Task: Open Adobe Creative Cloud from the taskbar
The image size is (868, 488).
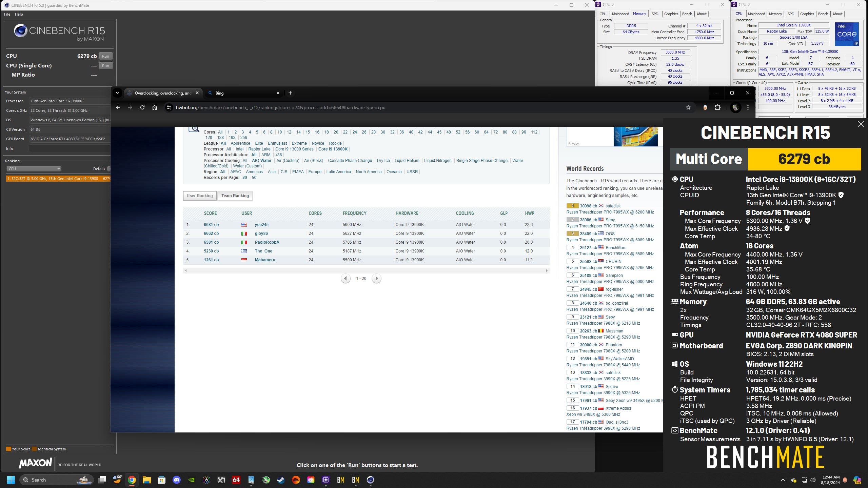Action: pos(311,480)
